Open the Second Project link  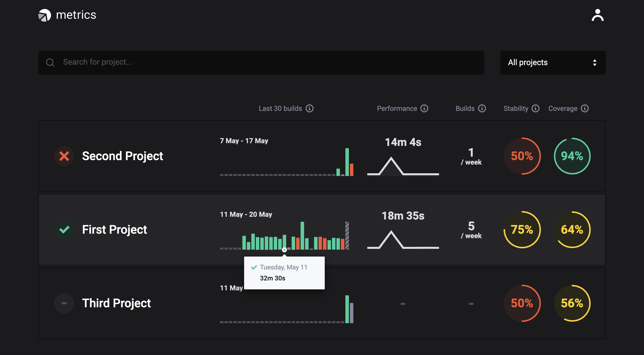click(122, 156)
